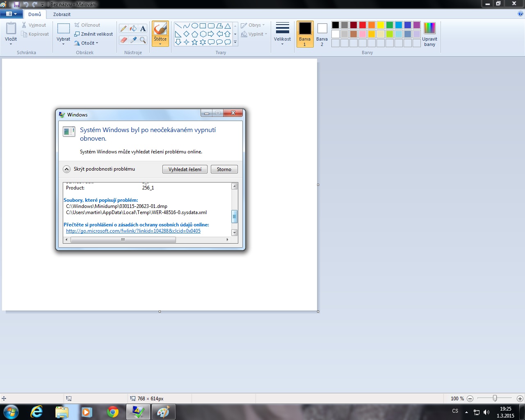Open the Velikost line size dropdown

[283, 34]
